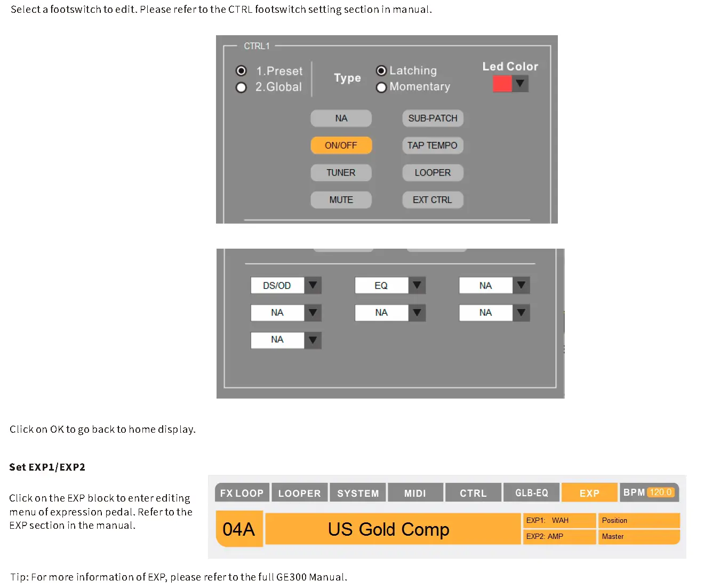
Task: Click the NA function button
Action: click(341, 118)
